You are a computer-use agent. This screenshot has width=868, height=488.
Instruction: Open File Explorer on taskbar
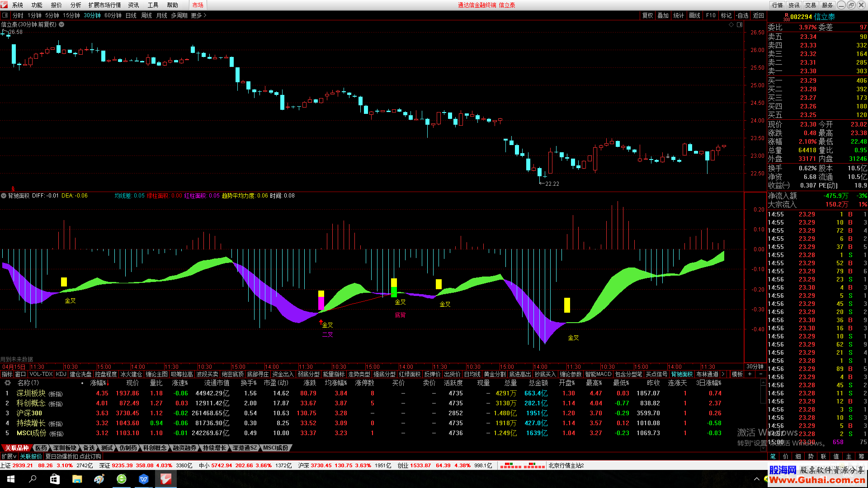(x=77, y=479)
